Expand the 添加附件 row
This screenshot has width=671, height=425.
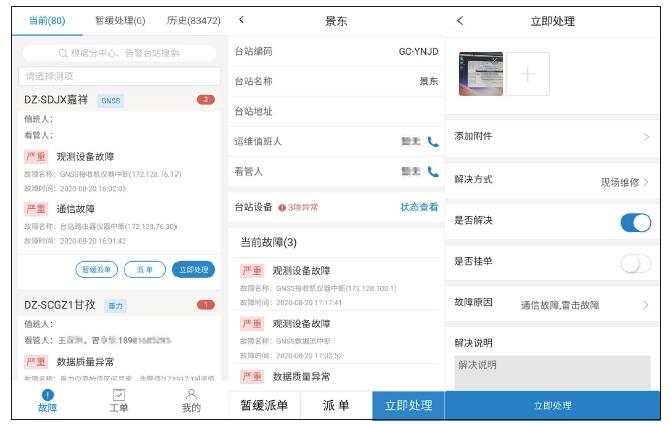[552, 136]
